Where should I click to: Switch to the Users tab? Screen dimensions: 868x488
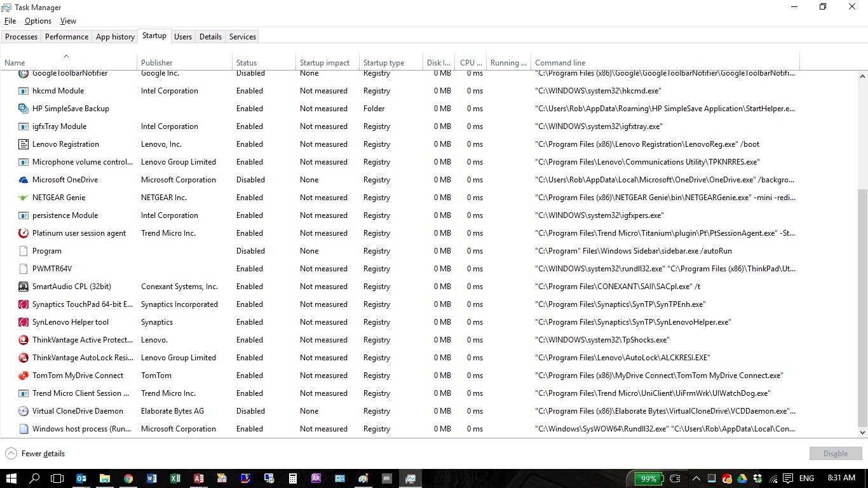click(183, 37)
